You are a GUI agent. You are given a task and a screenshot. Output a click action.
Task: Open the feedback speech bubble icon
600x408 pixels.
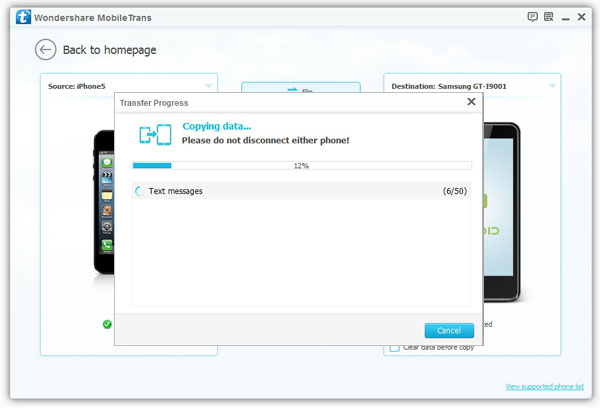(532, 17)
